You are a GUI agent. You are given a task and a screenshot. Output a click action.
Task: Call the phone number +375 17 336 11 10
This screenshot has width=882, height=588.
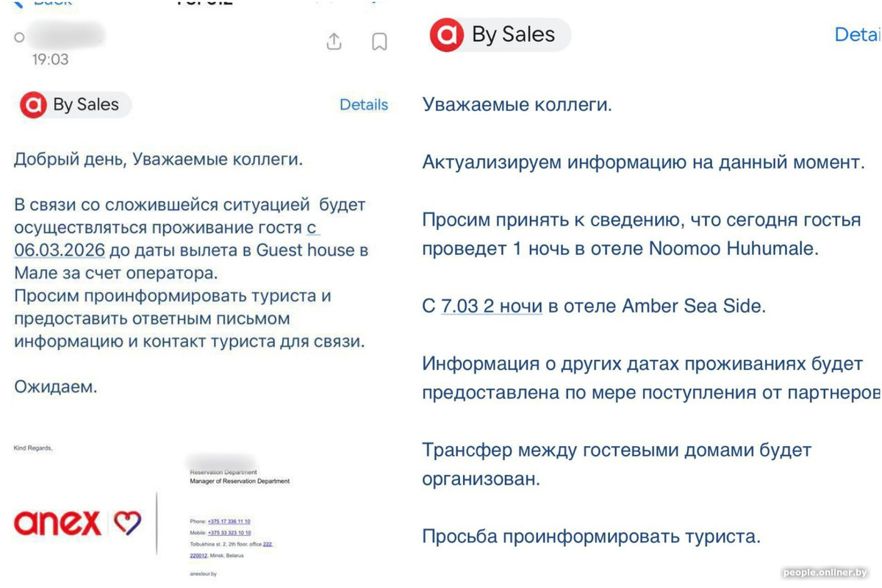229,521
